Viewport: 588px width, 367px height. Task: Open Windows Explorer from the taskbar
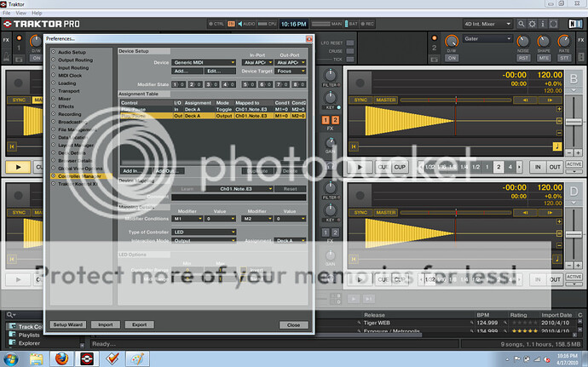(x=37, y=358)
